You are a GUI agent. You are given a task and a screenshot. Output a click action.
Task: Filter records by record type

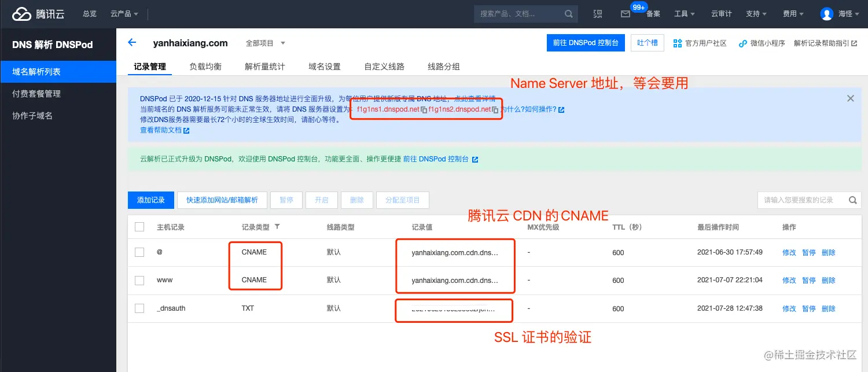(277, 227)
